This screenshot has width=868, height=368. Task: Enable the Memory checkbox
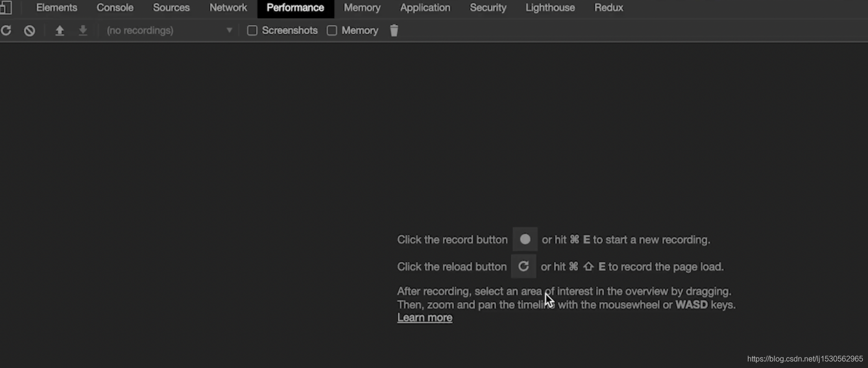[x=332, y=31]
